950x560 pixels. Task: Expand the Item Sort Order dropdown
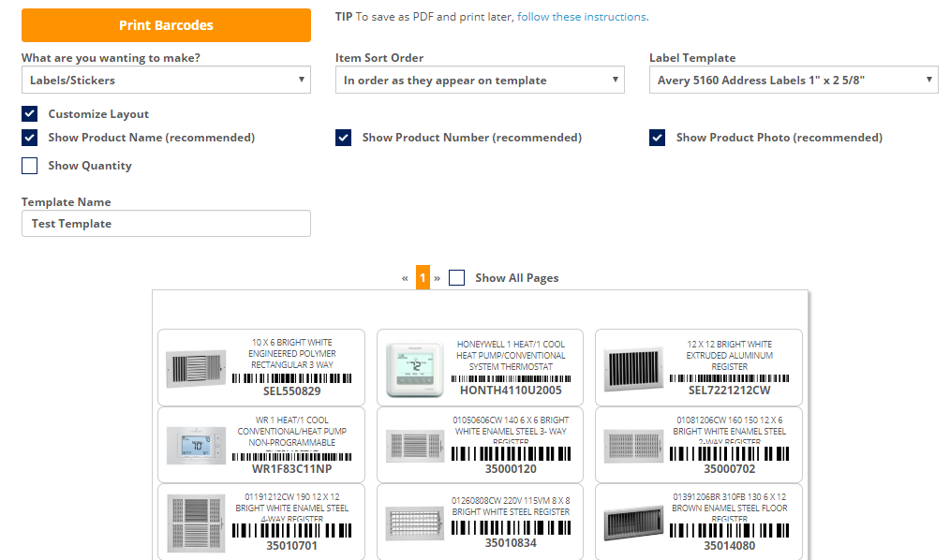[480, 80]
